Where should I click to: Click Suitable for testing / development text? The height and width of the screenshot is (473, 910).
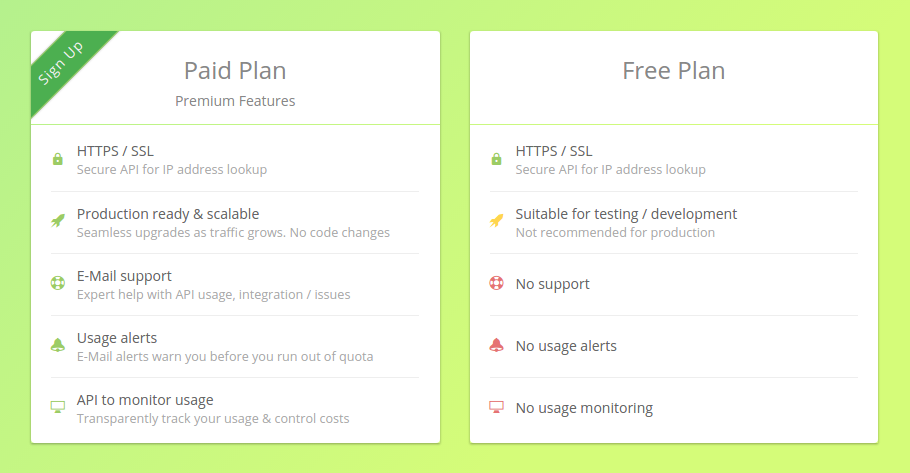[x=626, y=214]
